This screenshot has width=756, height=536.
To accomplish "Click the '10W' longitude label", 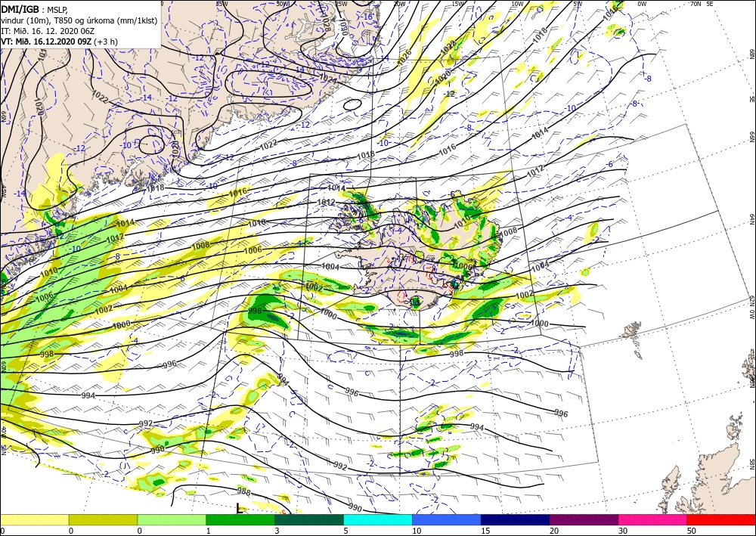I will (x=517, y=4).
